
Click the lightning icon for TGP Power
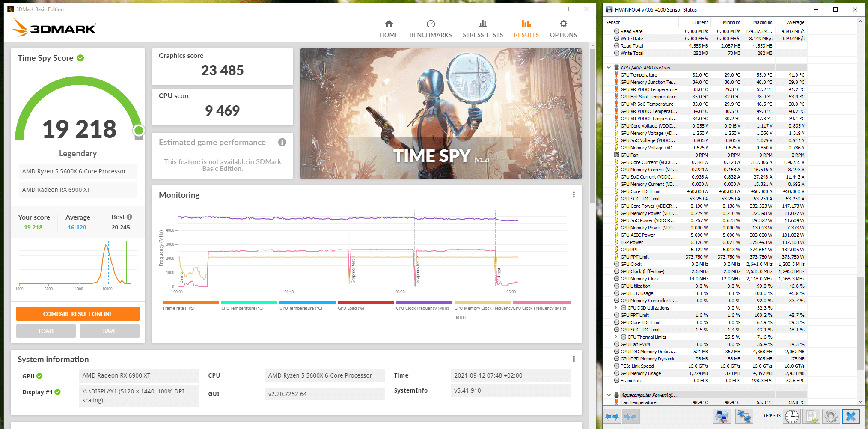click(617, 242)
